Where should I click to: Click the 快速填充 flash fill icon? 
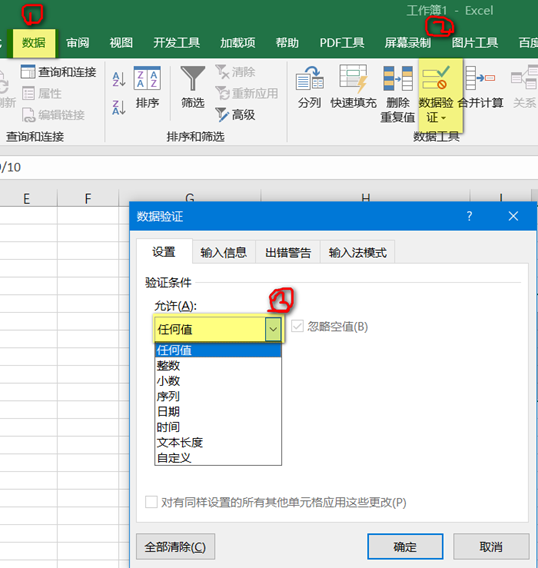[354, 78]
